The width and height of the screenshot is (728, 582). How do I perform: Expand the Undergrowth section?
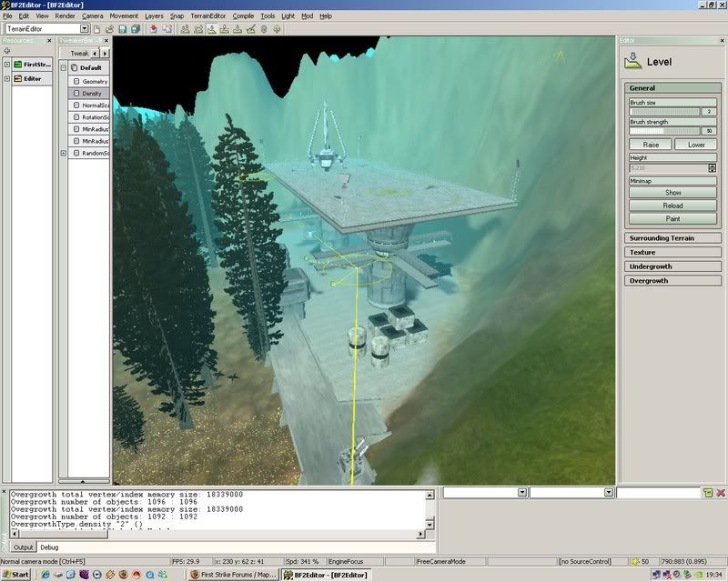tap(672, 266)
